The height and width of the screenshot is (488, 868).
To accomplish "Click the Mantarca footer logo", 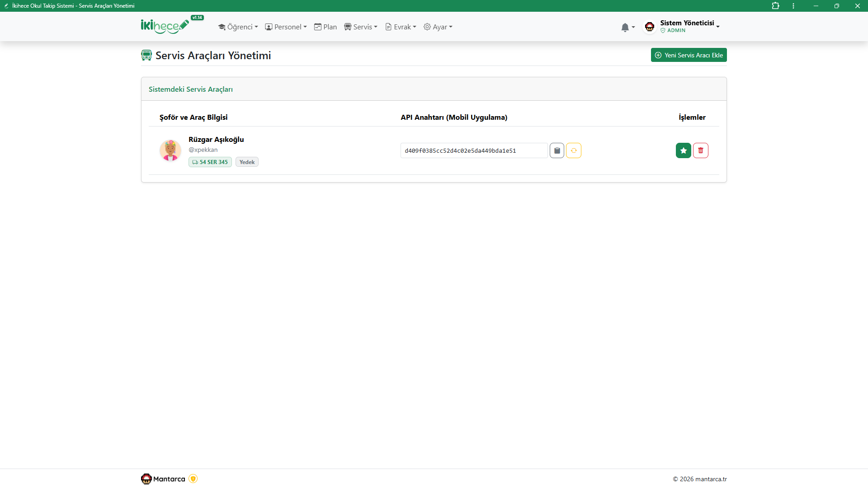I will pyautogui.click(x=163, y=479).
